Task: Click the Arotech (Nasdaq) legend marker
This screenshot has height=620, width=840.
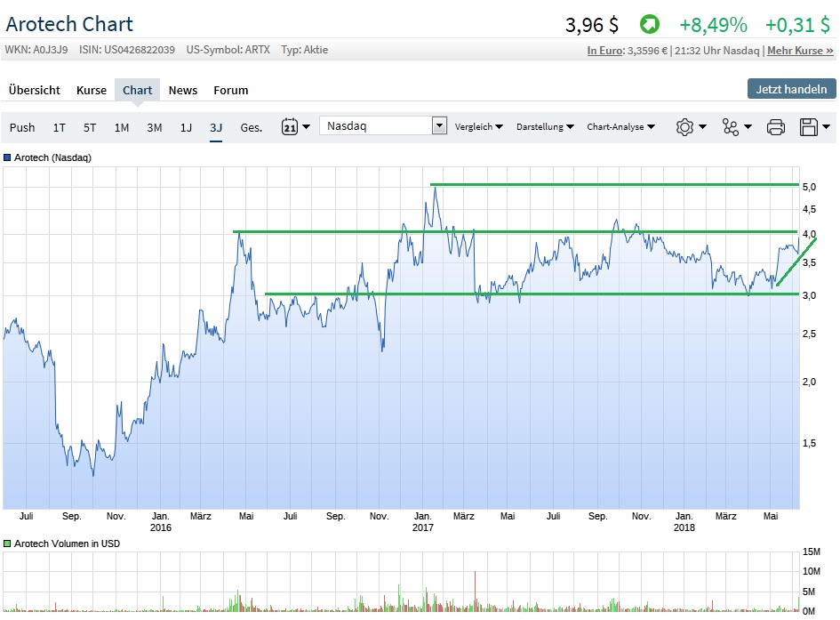Action: click(x=9, y=157)
